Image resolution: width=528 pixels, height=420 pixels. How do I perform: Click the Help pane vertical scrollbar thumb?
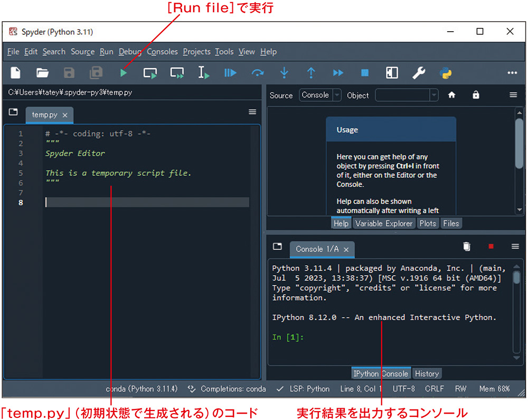pyautogui.click(x=519, y=143)
